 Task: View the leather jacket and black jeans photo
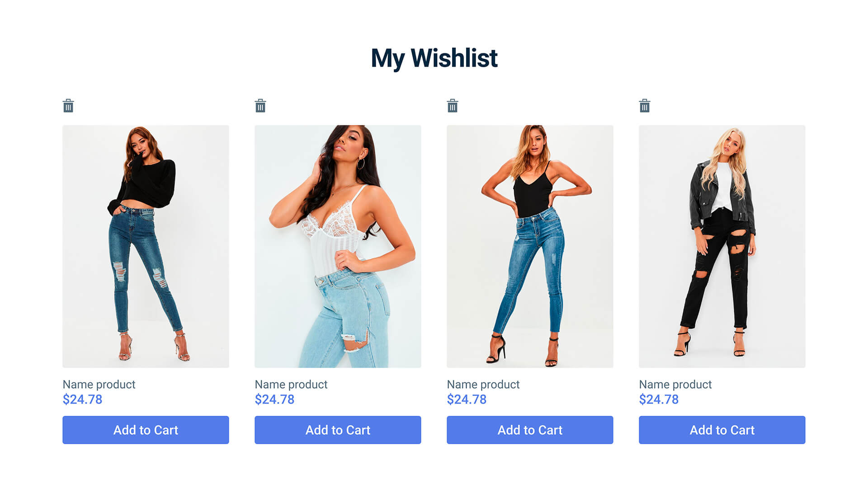pos(722,246)
